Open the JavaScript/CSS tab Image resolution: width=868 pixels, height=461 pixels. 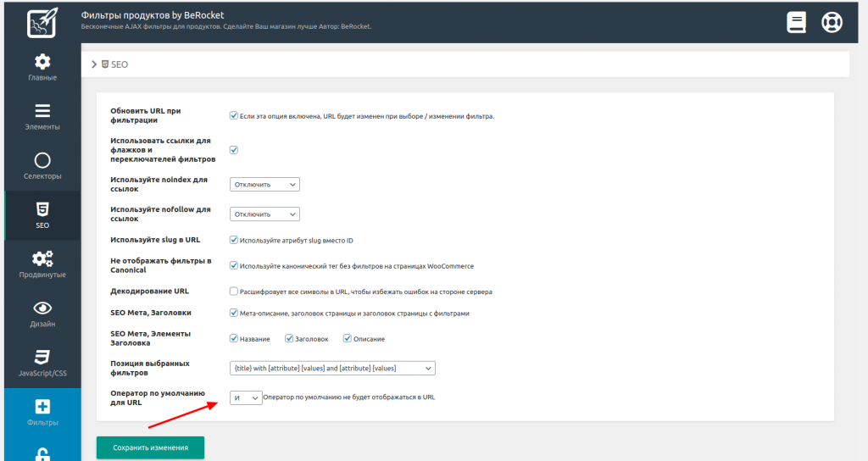pos(42,363)
